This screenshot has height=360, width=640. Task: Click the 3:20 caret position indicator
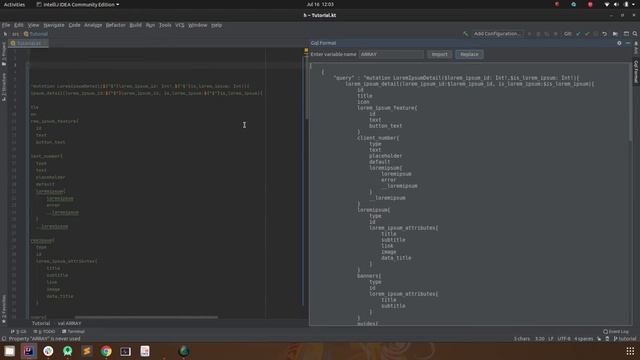tap(540, 339)
